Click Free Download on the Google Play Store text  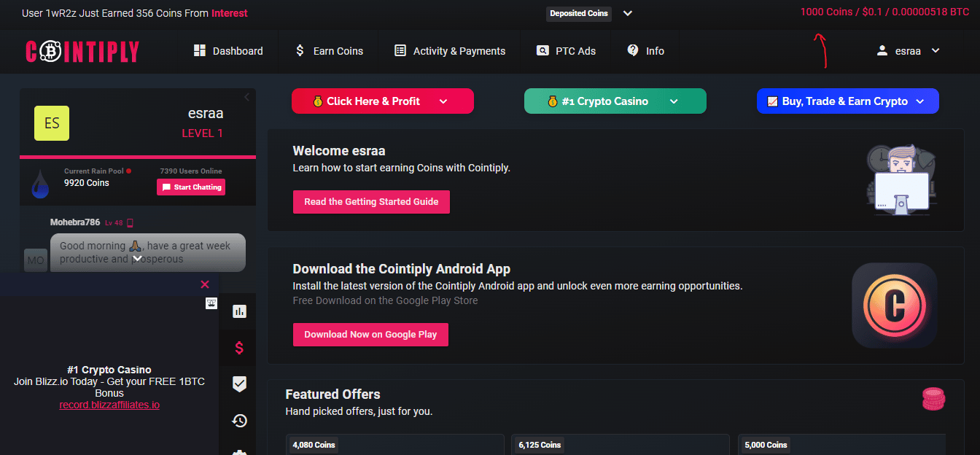pyautogui.click(x=385, y=300)
